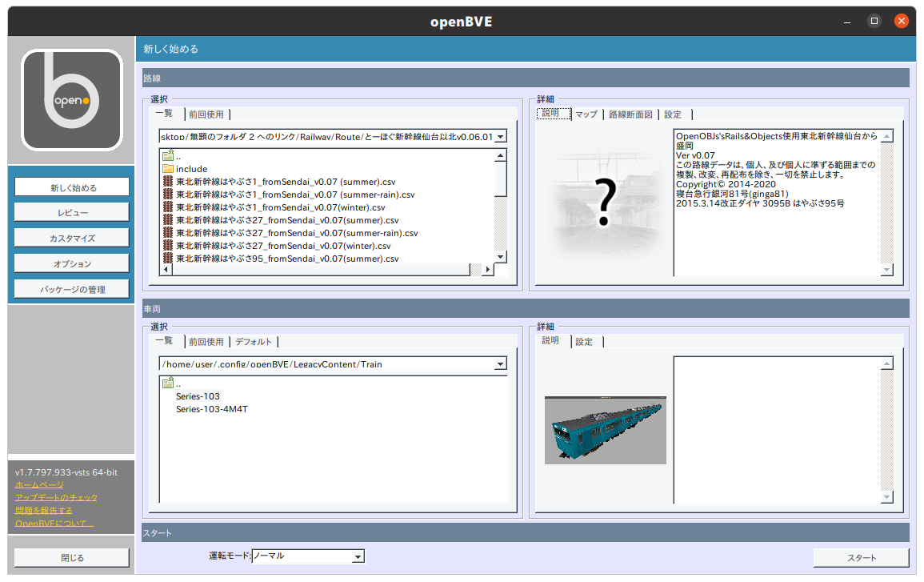
Task: Click route description scroll up arrow
Action: tap(887, 136)
